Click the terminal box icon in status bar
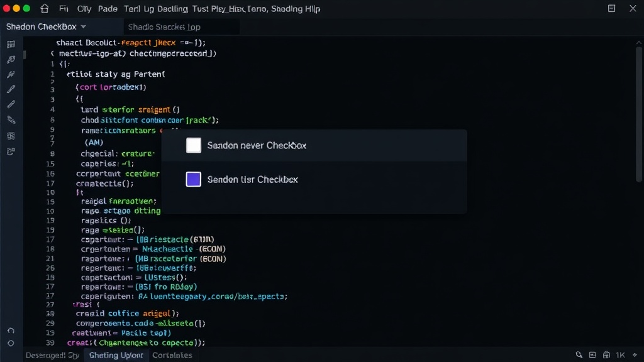 592,355
